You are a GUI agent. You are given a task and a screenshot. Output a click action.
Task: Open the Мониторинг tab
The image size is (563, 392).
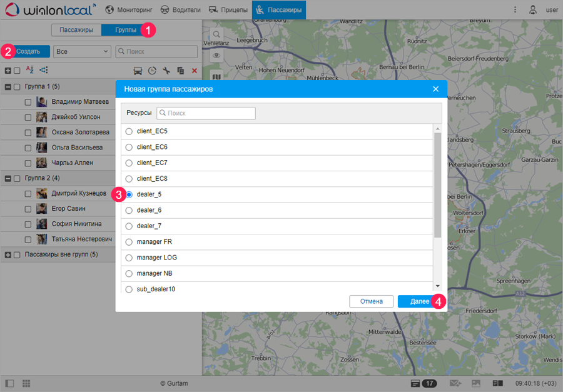[x=129, y=10]
